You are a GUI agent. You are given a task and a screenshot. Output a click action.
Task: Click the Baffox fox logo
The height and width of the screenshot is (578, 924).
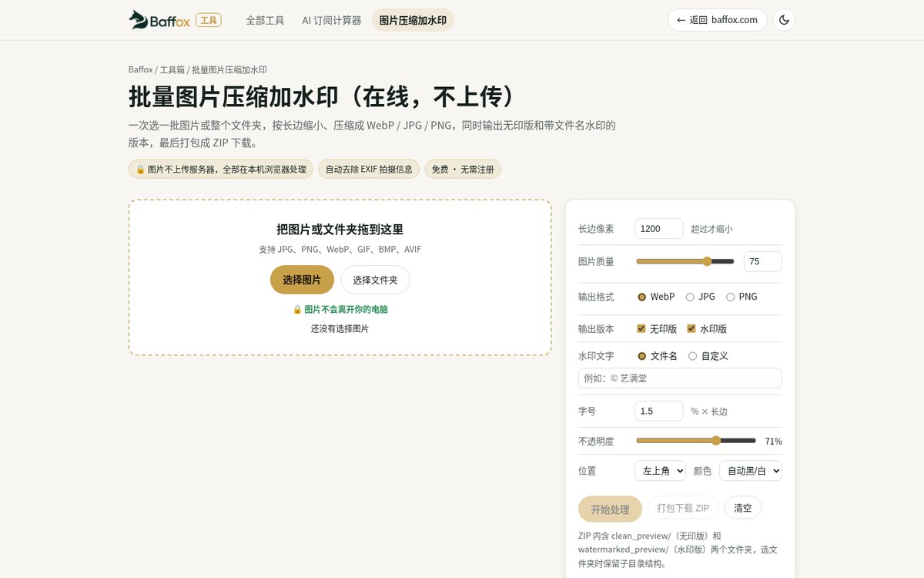coord(159,20)
